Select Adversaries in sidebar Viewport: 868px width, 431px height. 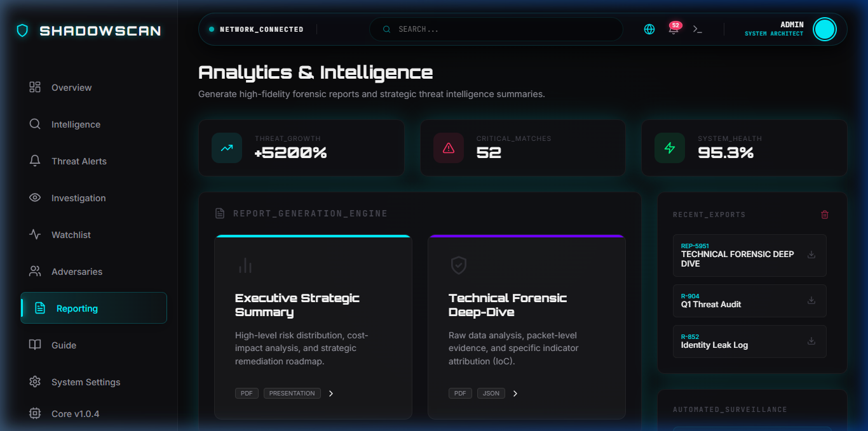tap(94, 272)
